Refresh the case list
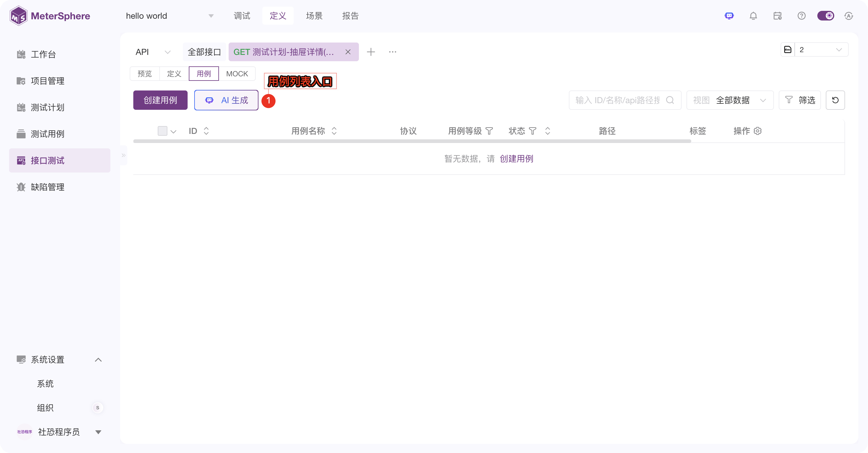The height and width of the screenshot is (453, 868). (x=835, y=100)
